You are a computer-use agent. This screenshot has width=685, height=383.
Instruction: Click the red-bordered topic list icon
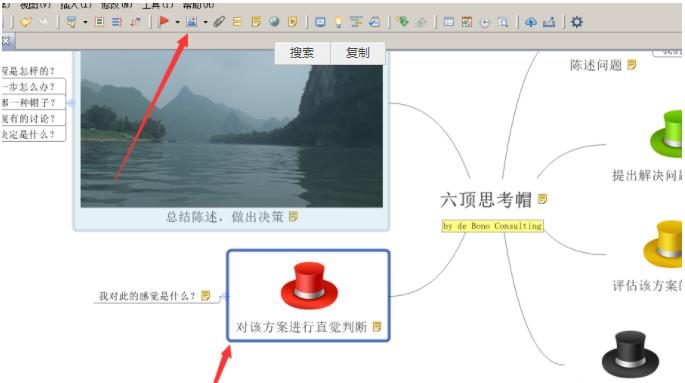tap(100, 22)
